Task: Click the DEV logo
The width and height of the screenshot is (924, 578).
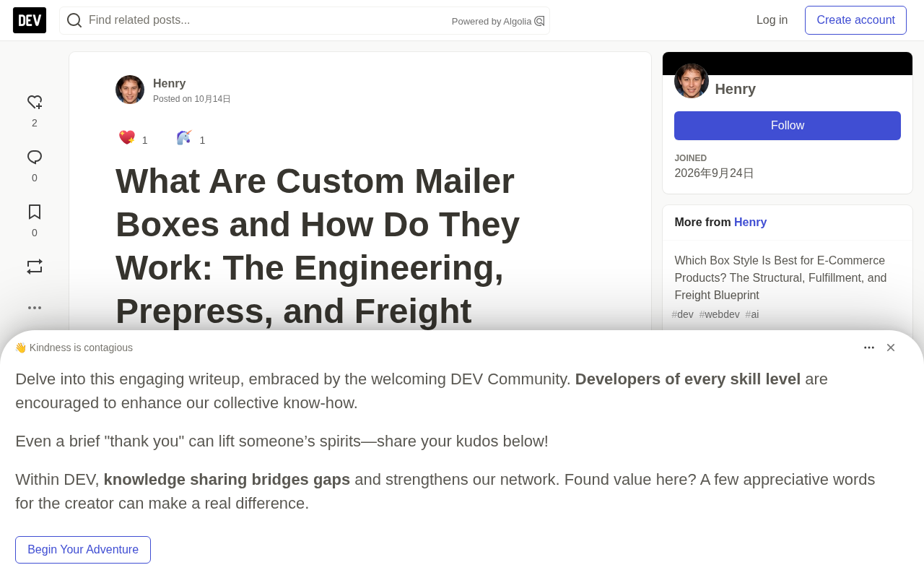Action: tap(30, 20)
